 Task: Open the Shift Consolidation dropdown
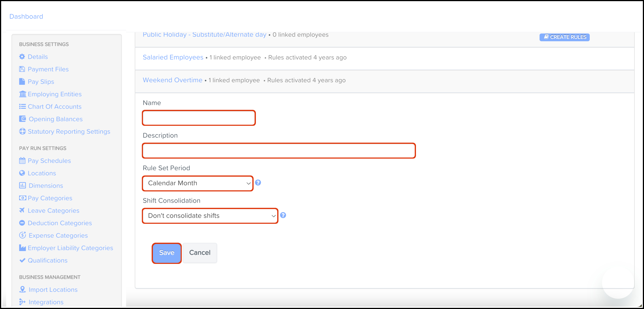point(210,216)
